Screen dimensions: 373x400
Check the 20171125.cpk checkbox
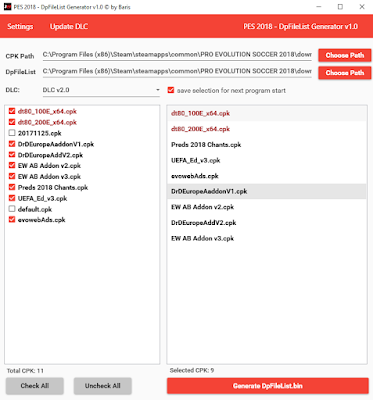pos(12,133)
